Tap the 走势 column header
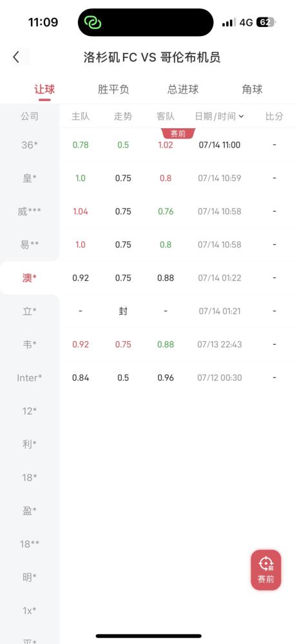297x644 pixels. point(123,117)
